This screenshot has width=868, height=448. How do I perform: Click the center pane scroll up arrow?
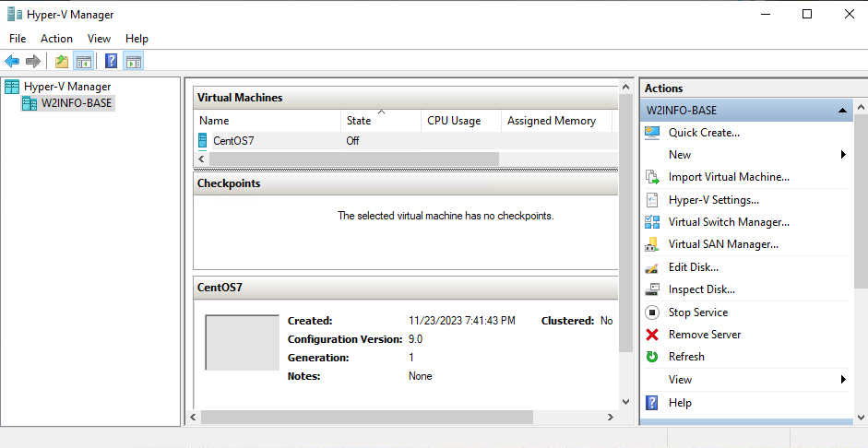[625, 87]
